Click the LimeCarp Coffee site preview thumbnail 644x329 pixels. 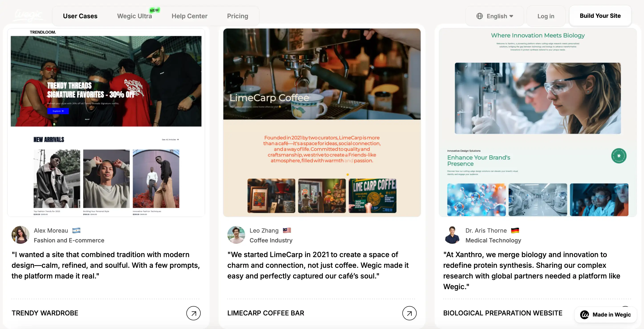(x=322, y=122)
